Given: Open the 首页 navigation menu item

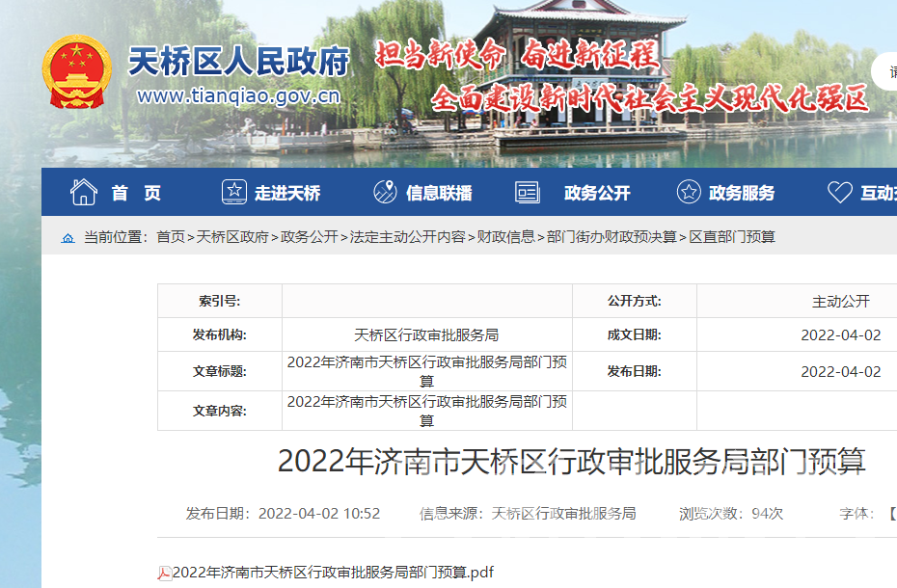Looking at the screenshot, I should 136,193.
